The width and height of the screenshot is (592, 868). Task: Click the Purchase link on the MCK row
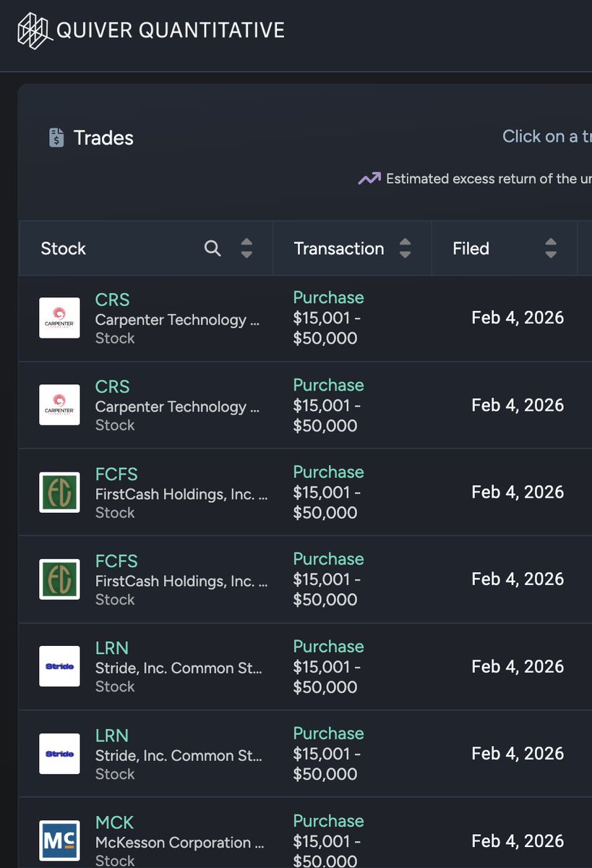(328, 821)
